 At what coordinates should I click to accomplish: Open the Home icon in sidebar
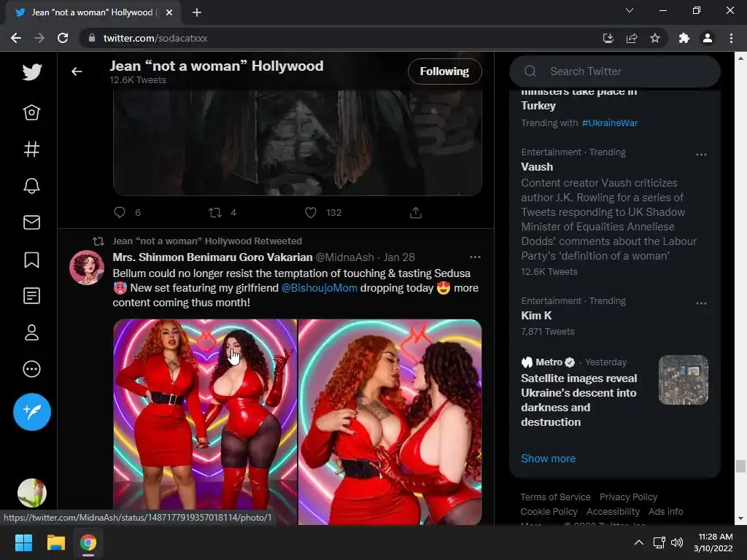click(32, 112)
